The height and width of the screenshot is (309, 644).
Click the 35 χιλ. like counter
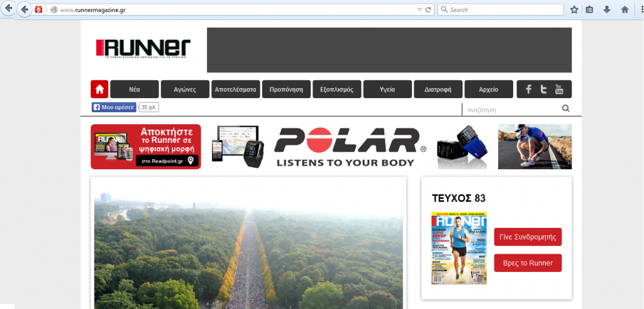[149, 107]
